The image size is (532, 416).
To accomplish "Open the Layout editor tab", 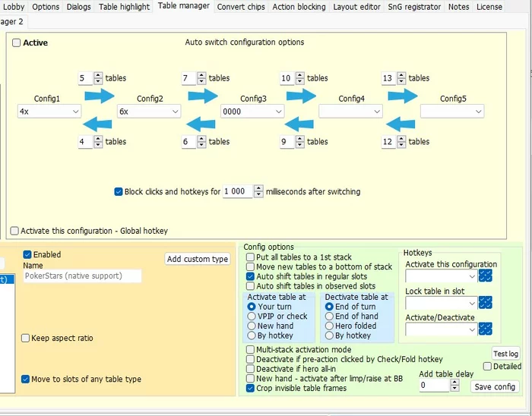I will tap(356, 7).
